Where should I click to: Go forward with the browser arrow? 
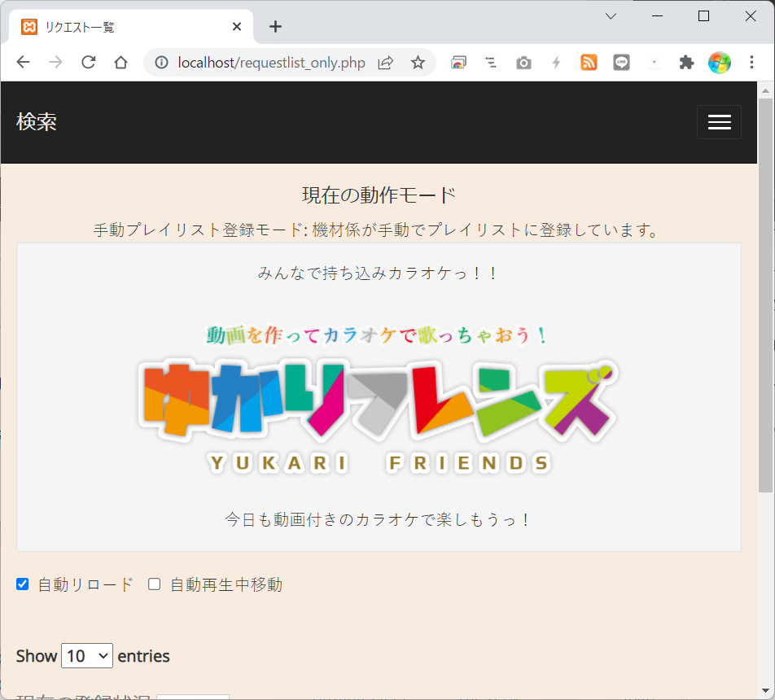pyautogui.click(x=56, y=63)
